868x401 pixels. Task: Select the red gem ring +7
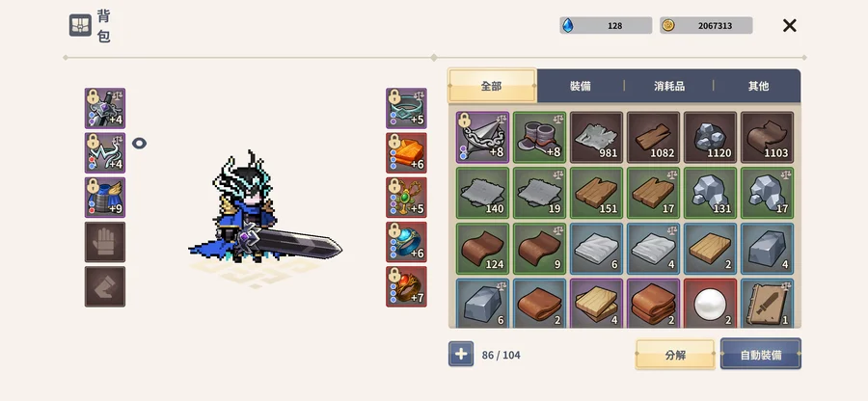tap(406, 286)
